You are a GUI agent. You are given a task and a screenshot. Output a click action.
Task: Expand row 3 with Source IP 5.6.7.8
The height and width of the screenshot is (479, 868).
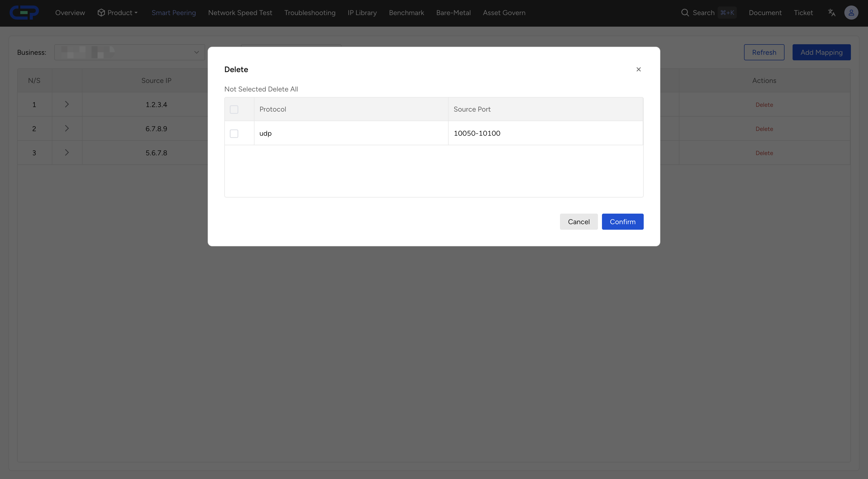(67, 153)
